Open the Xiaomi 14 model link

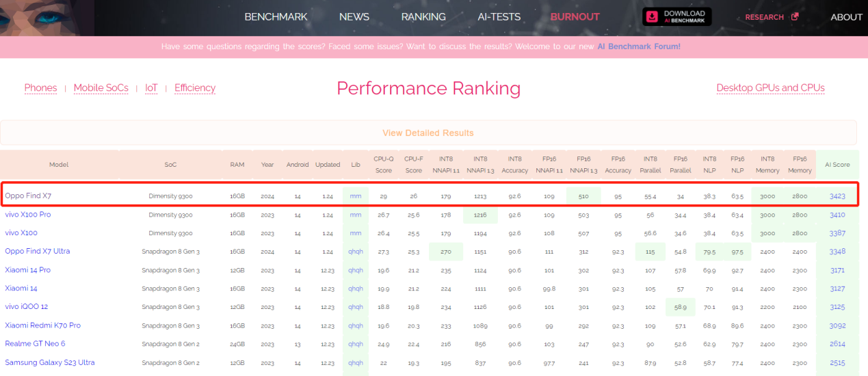tap(21, 288)
